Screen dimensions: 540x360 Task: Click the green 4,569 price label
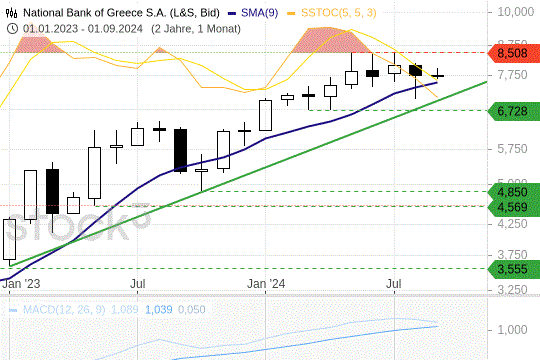tap(514, 207)
